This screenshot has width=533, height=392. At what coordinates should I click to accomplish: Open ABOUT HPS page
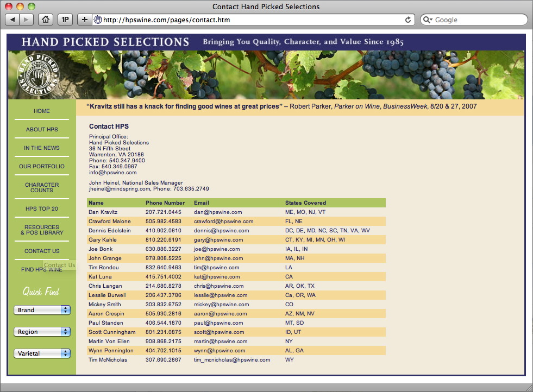42,129
